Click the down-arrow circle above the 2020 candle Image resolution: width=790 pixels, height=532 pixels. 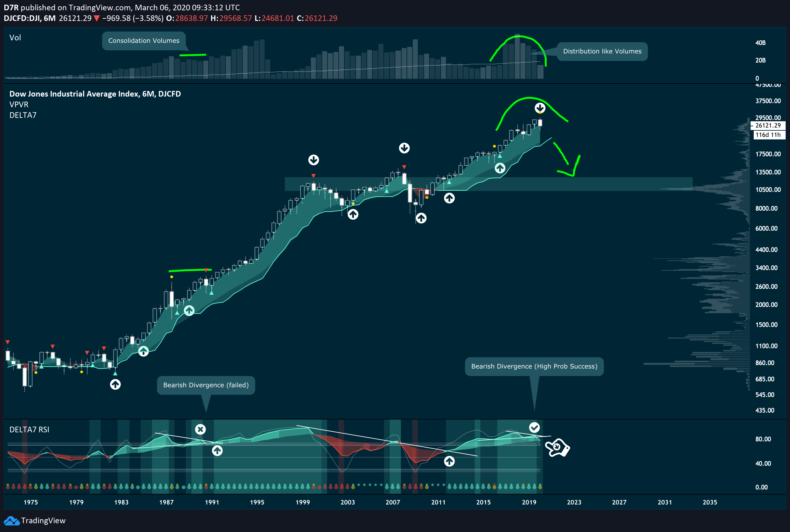(x=540, y=108)
